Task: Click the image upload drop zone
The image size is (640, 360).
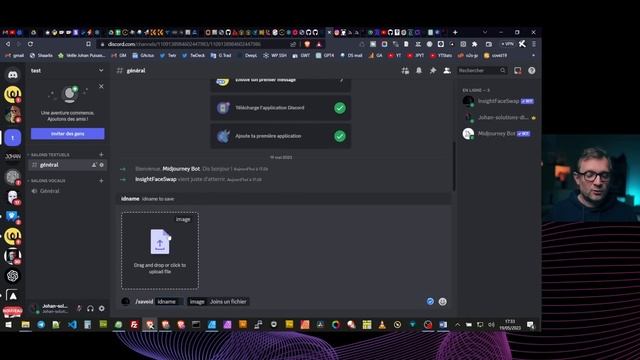Action: 160,251
